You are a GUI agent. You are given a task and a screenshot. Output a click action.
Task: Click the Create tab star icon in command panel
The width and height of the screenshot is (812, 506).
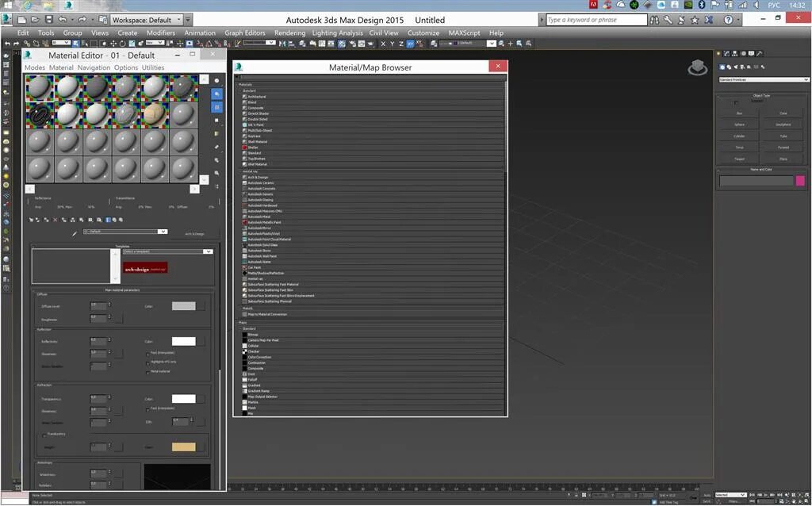(718, 53)
